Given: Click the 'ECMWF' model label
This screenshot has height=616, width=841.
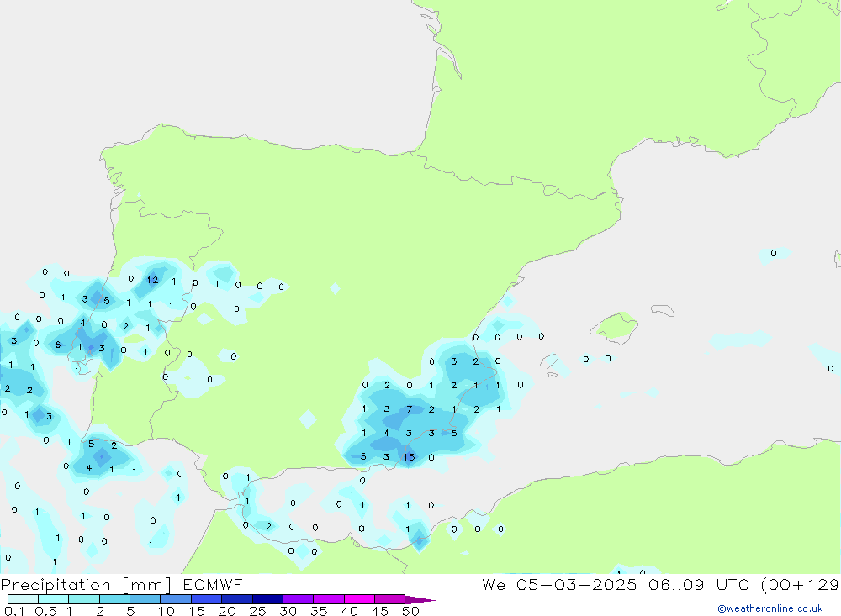Looking at the screenshot, I should (x=213, y=584).
